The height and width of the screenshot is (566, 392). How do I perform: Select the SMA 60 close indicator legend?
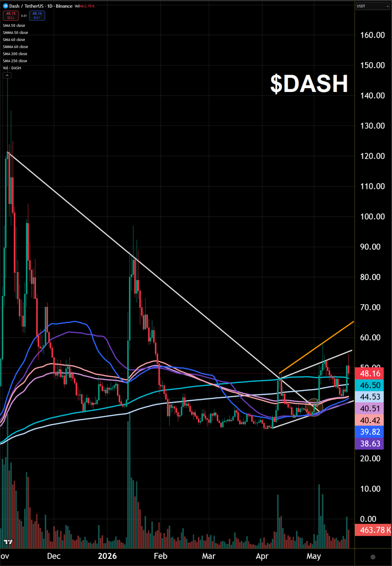tap(14, 40)
